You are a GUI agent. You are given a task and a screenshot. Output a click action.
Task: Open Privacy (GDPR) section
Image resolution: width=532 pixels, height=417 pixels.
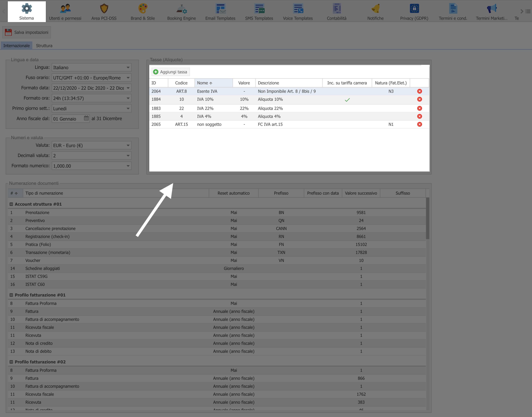tap(414, 12)
